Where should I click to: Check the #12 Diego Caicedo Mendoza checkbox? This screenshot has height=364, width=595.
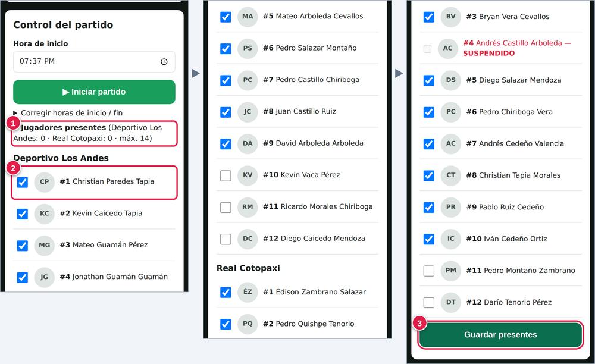pos(226,239)
